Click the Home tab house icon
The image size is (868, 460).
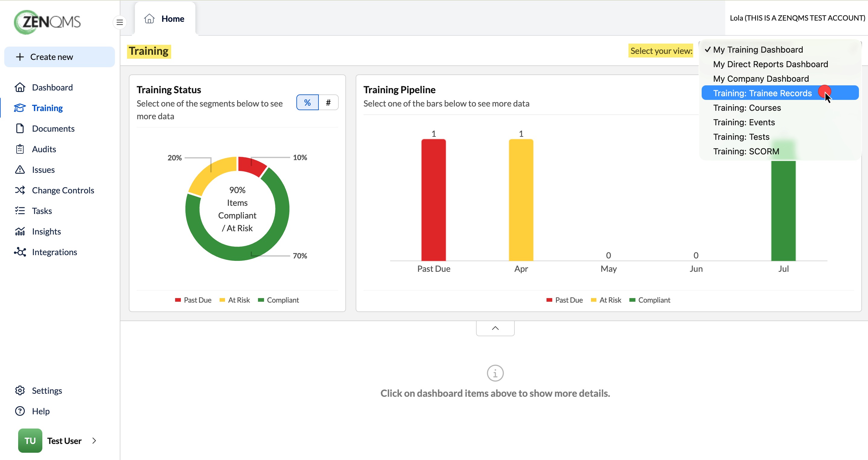[x=149, y=18]
